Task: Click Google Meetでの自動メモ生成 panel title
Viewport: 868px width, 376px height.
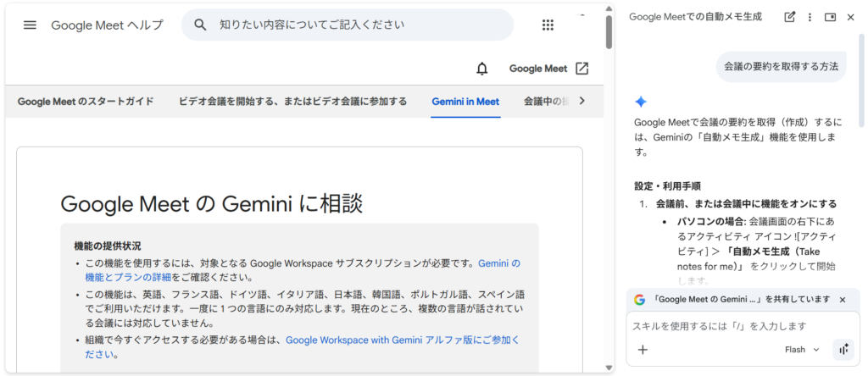Action: click(x=695, y=17)
